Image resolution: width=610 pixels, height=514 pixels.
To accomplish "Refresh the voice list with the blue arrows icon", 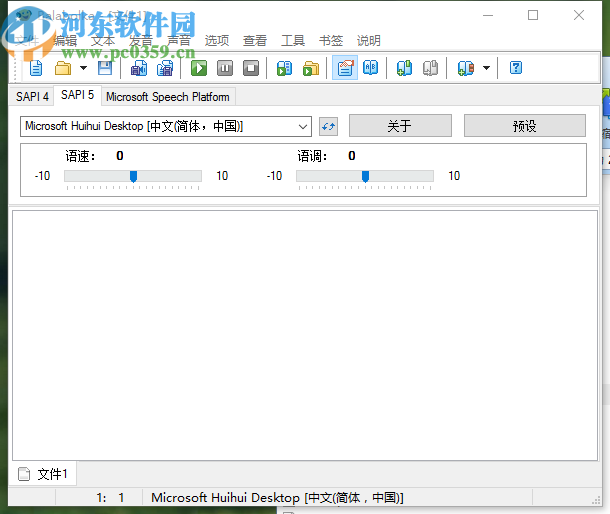I will (x=328, y=126).
